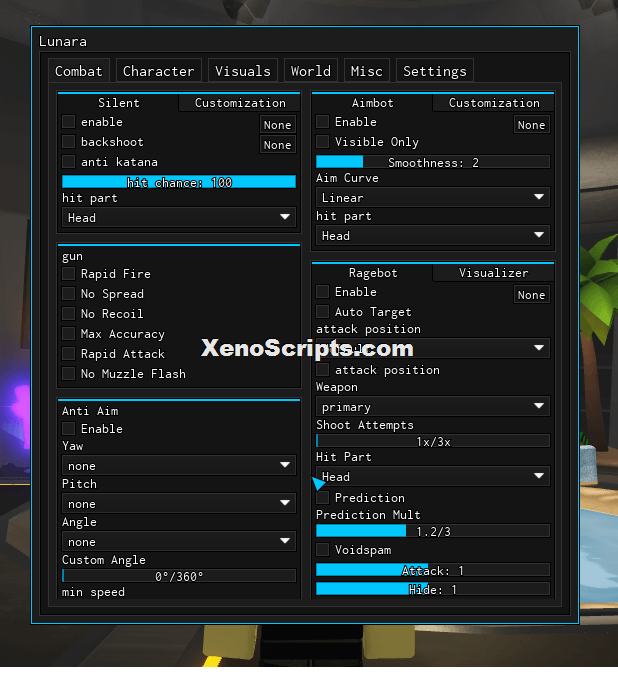
Task: Open the Yaw none dropdown
Action: click(x=179, y=465)
